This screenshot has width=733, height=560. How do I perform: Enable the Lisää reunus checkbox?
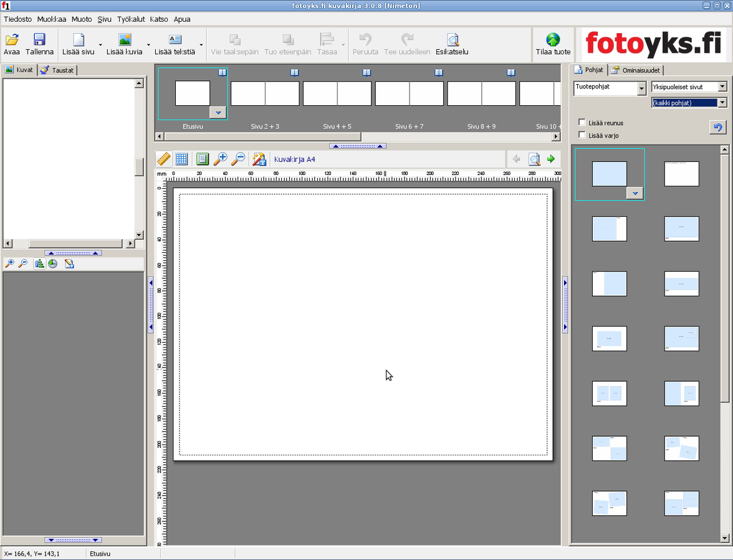(582, 123)
